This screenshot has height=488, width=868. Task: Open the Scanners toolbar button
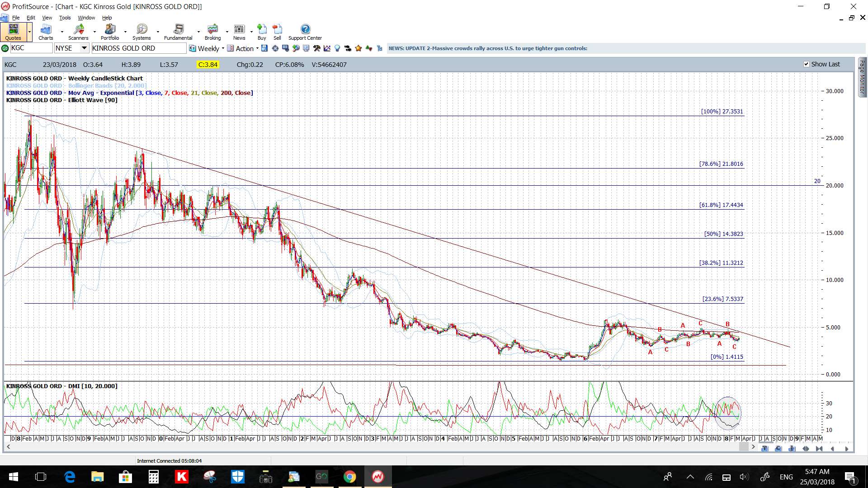pos(78,32)
